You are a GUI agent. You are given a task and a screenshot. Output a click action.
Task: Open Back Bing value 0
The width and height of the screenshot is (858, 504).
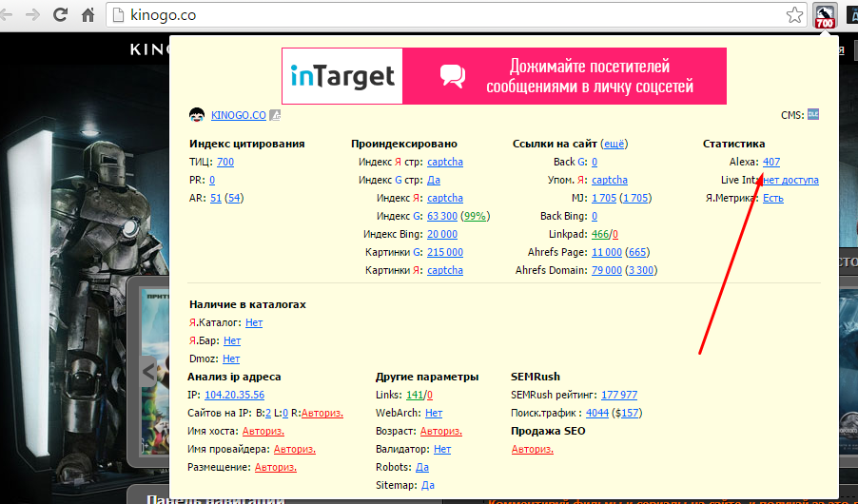[x=595, y=216]
